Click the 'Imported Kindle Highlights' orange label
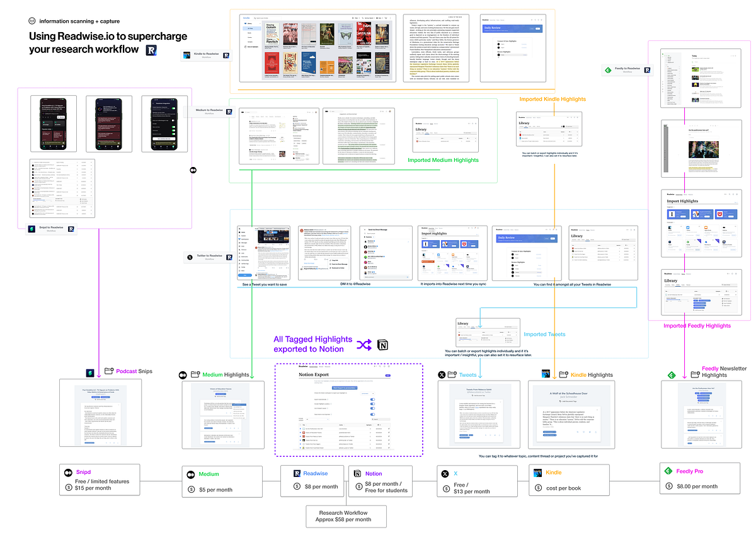The height and width of the screenshot is (535, 756). 552,99
